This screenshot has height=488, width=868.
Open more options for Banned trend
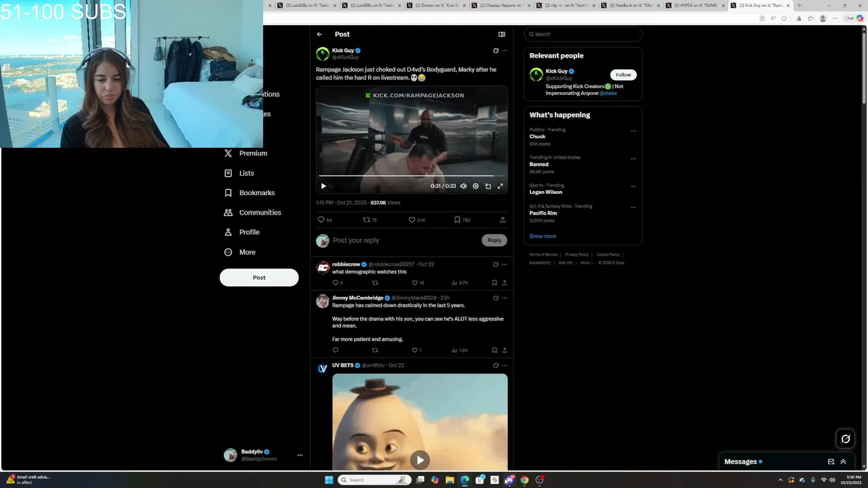633,159
